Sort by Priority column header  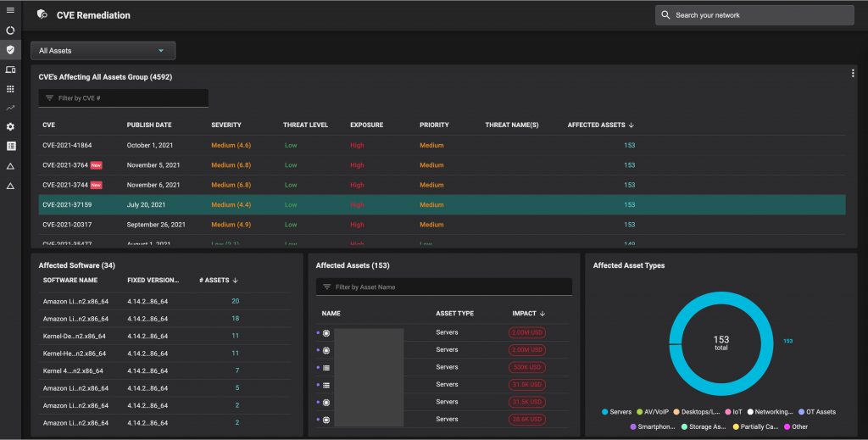coord(434,125)
